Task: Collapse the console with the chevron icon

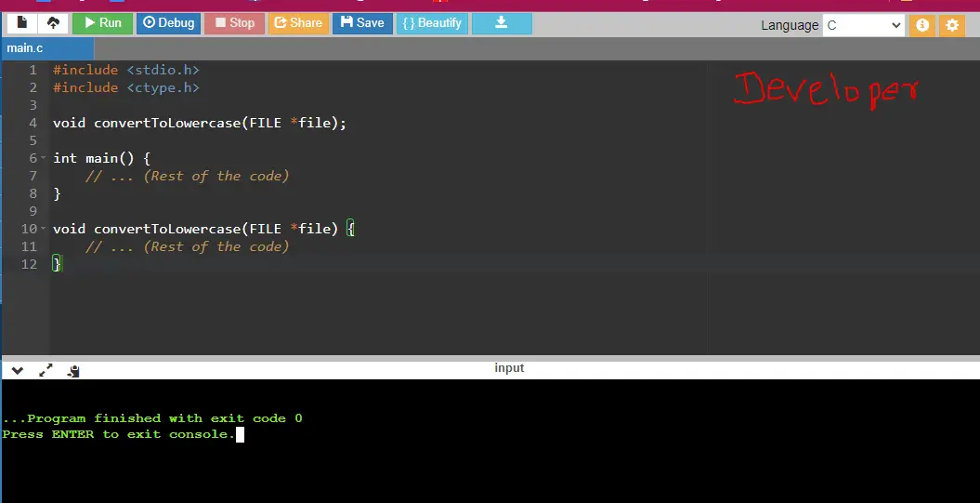Action: tap(18, 371)
